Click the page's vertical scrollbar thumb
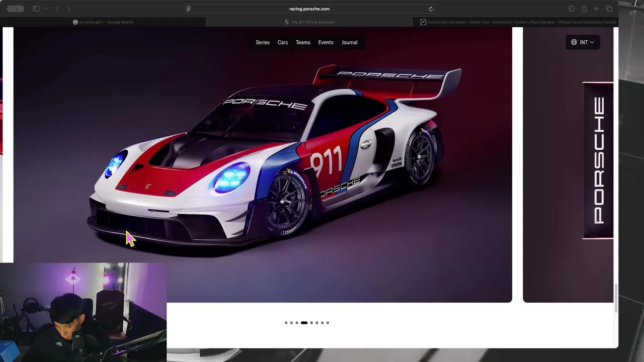 point(616,298)
